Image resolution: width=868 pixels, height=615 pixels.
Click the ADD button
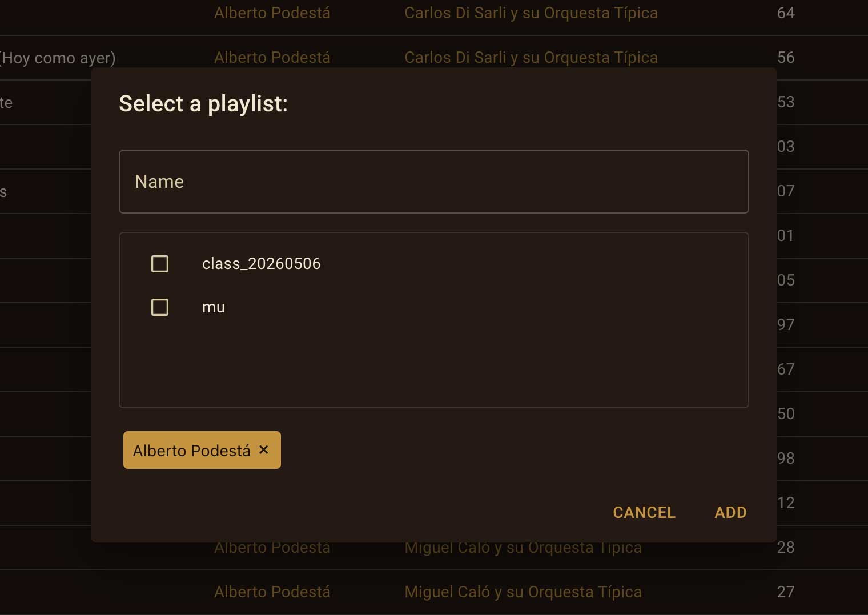click(x=730, y=513)
